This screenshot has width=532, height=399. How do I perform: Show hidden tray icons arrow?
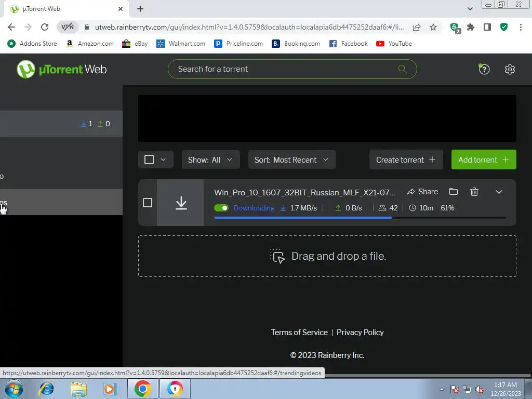tap(442, 389)
